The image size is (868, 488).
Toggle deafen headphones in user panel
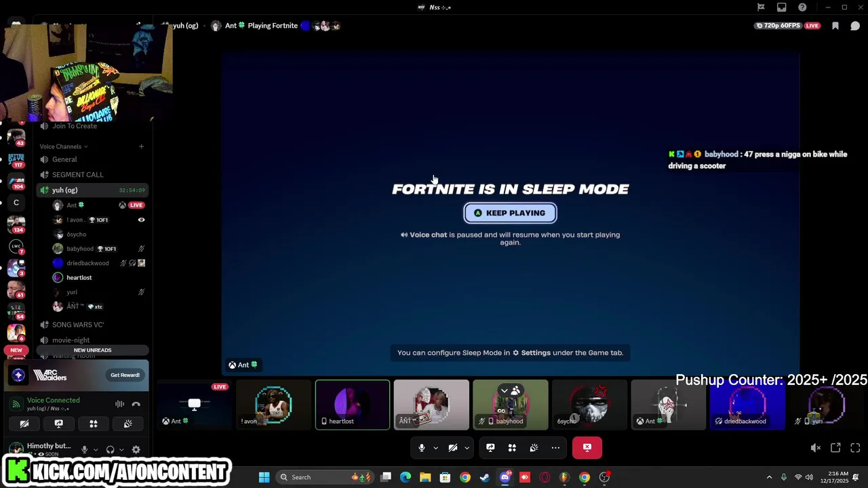pos(110,449)
